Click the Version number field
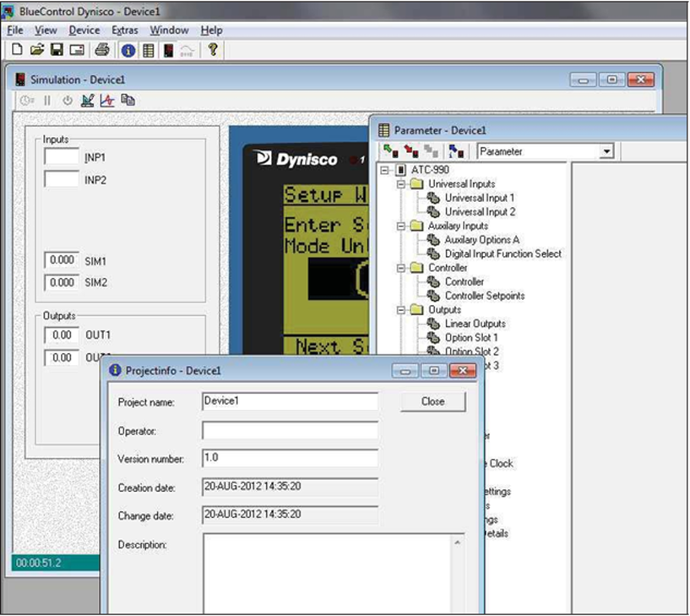 click(x=290, y=458)
